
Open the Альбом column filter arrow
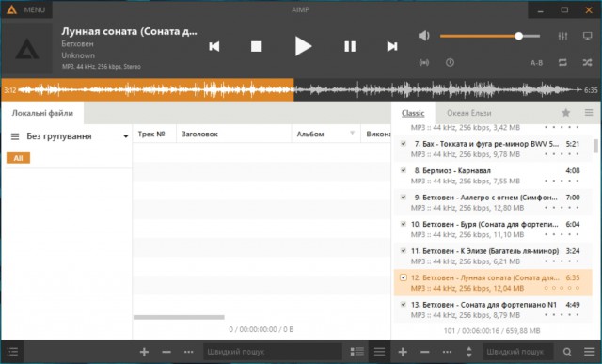(x=353, y=134)
